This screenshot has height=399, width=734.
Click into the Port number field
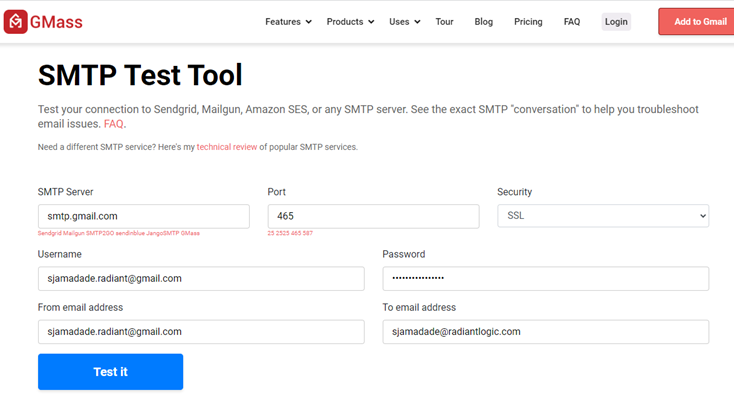pyautogui.click(x=374, y=216)
